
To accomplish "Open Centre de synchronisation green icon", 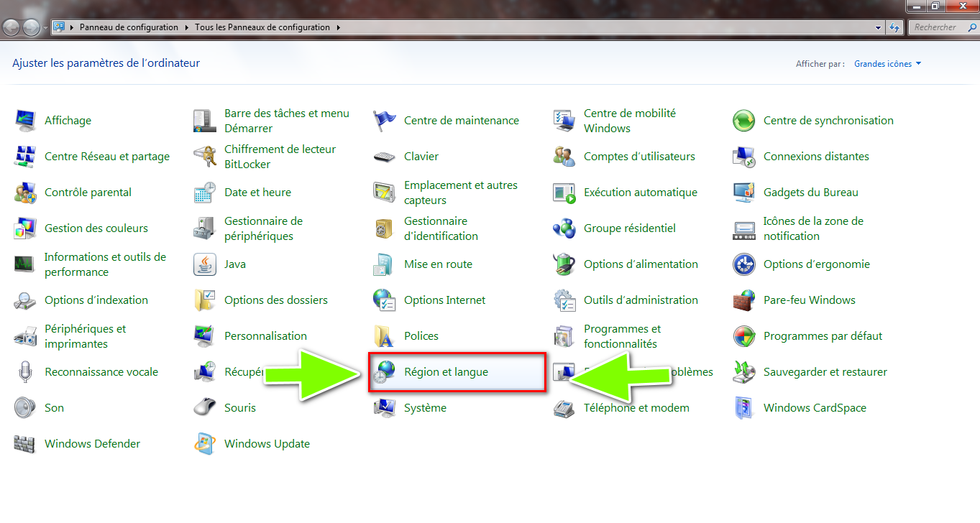I will tap(744, 121).
